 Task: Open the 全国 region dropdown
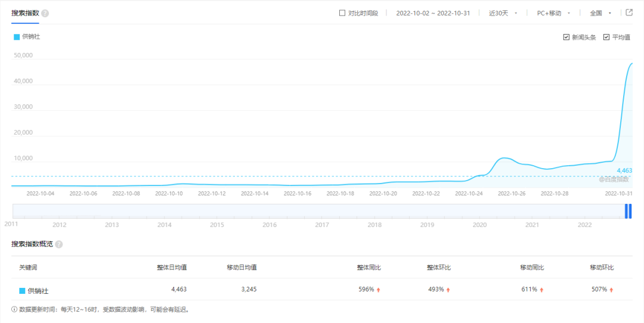(x=600, y=13)
